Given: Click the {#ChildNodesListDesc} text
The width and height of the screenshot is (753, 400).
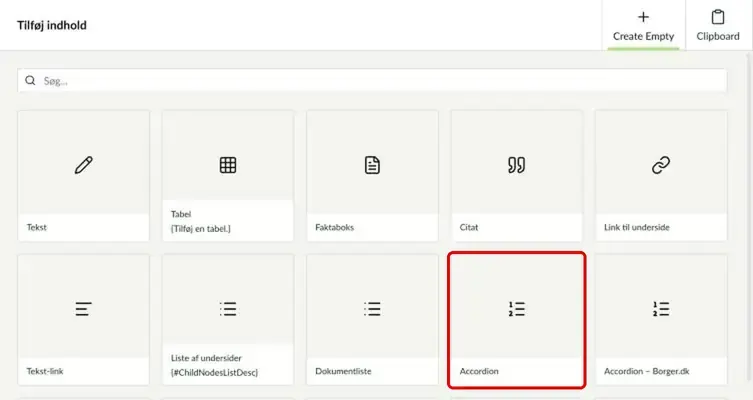Looking at the screenshot, I should click(x=214, y=373).
